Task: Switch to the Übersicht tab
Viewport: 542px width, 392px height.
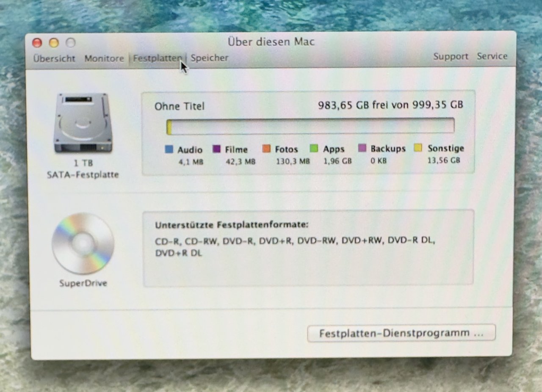Action: (54, 58)
